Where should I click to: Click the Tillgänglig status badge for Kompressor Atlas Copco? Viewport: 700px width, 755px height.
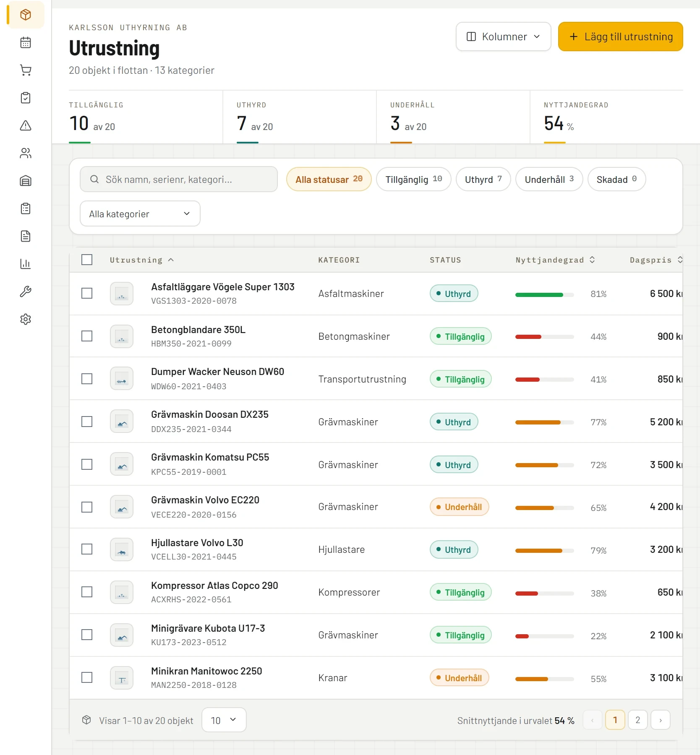pyautogui.click(x=460, y=593)
